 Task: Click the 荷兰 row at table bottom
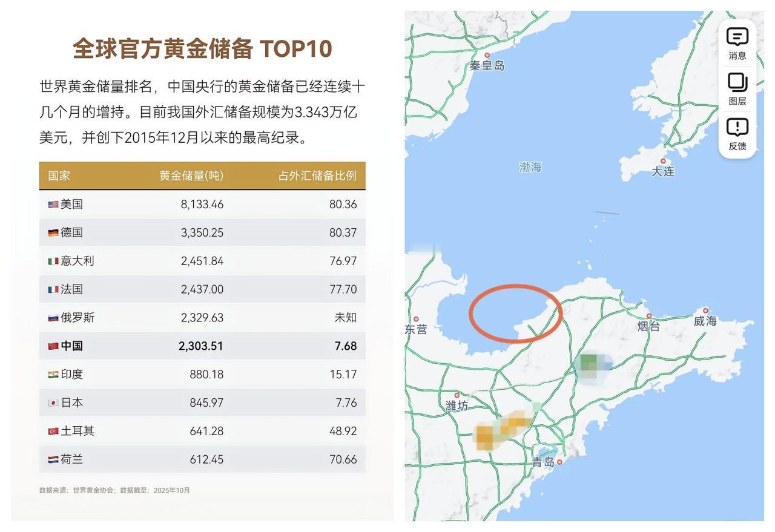pos(202,458)
